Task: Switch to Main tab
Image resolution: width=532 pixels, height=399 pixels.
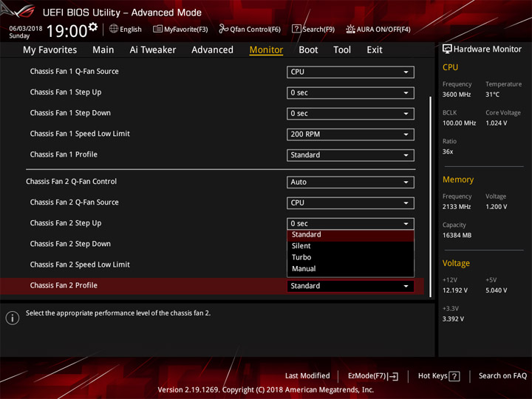Action: (103, 50)
